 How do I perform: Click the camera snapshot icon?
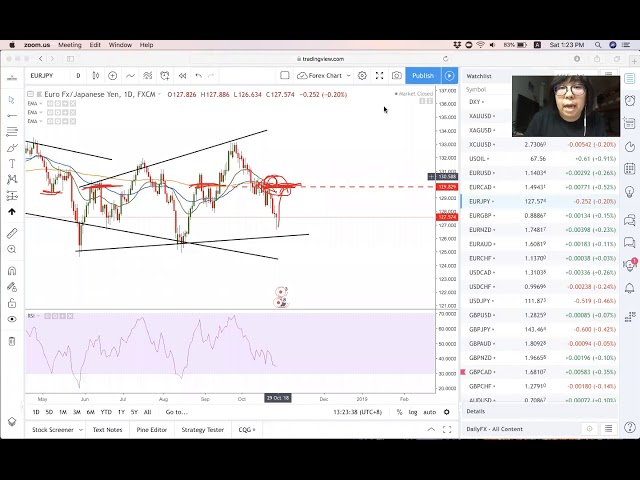coord(397,76)
